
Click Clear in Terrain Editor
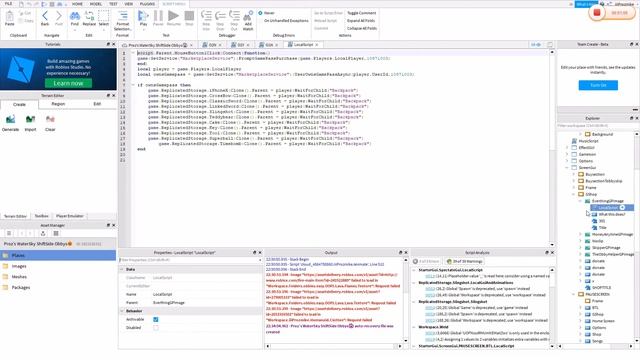50,120
